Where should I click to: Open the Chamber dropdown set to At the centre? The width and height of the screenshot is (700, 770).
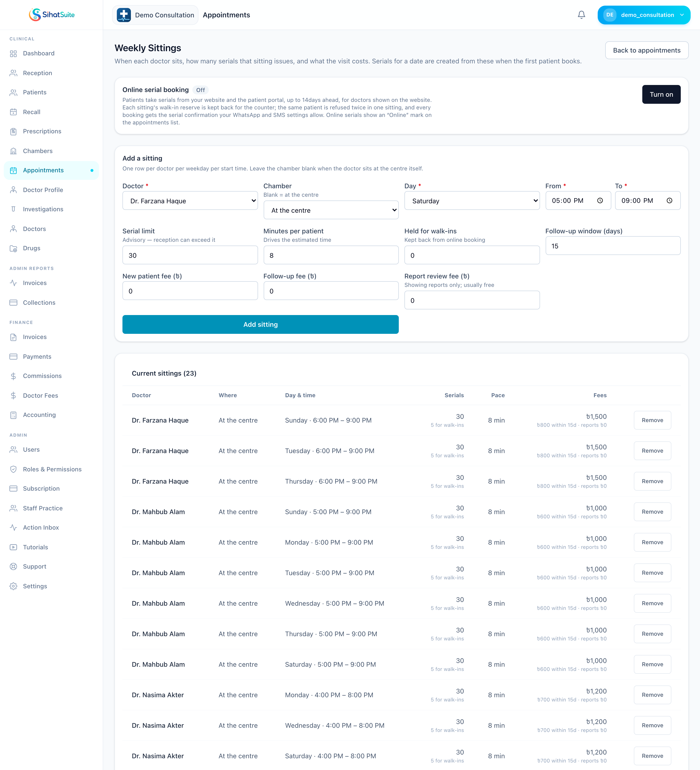[331, 210]
